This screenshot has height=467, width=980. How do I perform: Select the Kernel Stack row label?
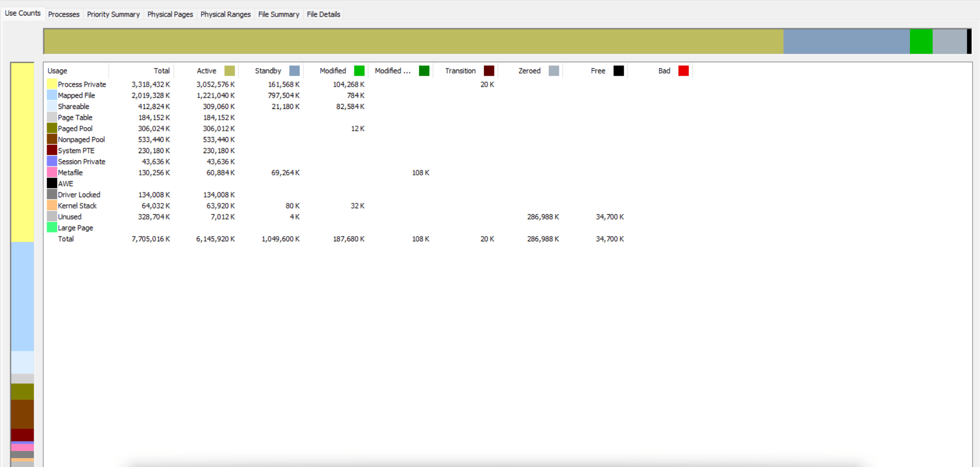click(x=77, y=206)
